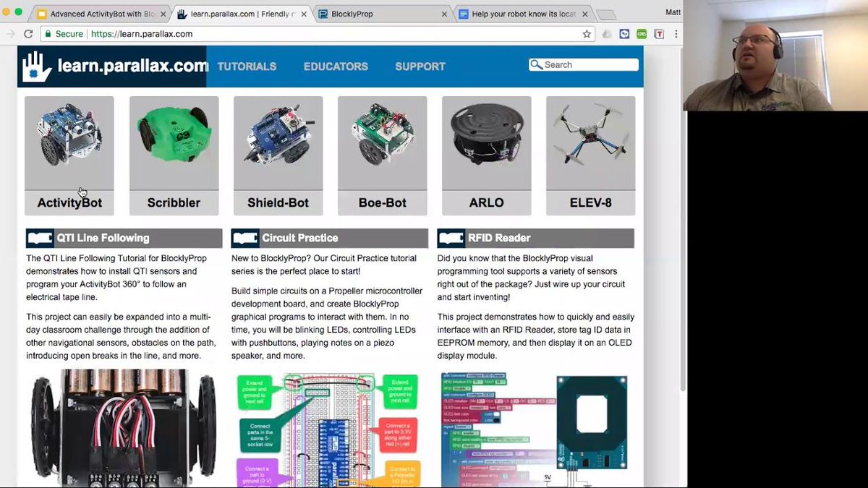This screenshot has height=488, width=868.
Task: Click the Secure padlock icon
Action: point(47,33)
